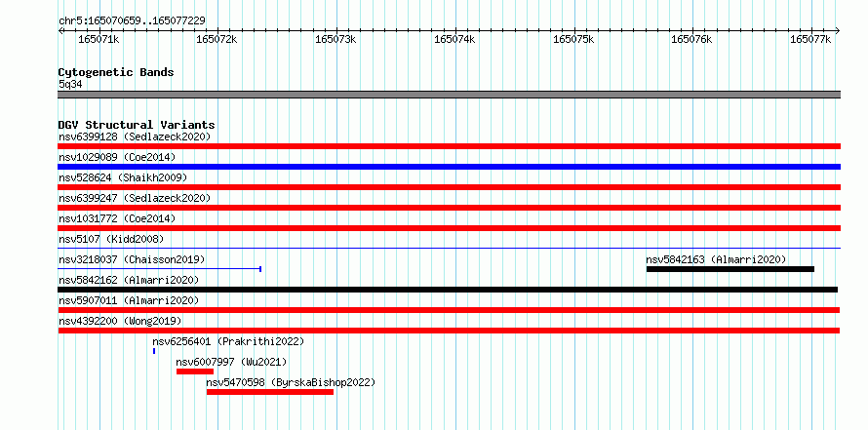
Task: Click the chr5:165070659..165077229 coordinates text
Action: coord(132,20)
